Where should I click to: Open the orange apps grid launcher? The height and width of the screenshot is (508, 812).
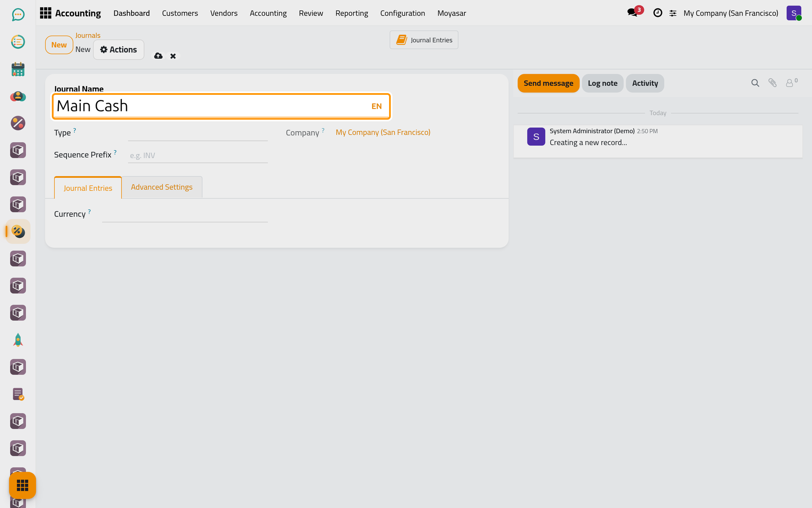pyautogui.click(x=22, y=485)
